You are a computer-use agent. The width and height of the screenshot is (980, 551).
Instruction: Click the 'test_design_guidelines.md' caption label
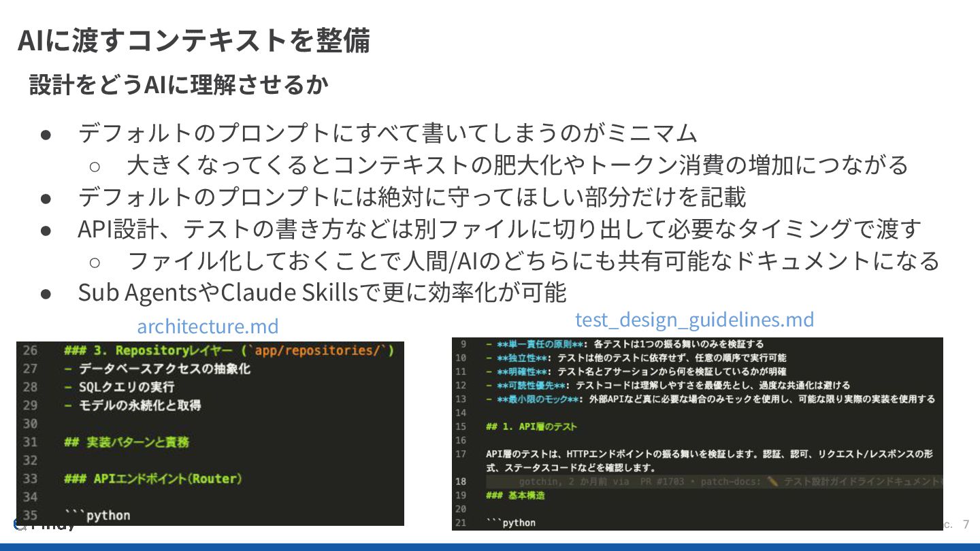[x=694, y=319]
